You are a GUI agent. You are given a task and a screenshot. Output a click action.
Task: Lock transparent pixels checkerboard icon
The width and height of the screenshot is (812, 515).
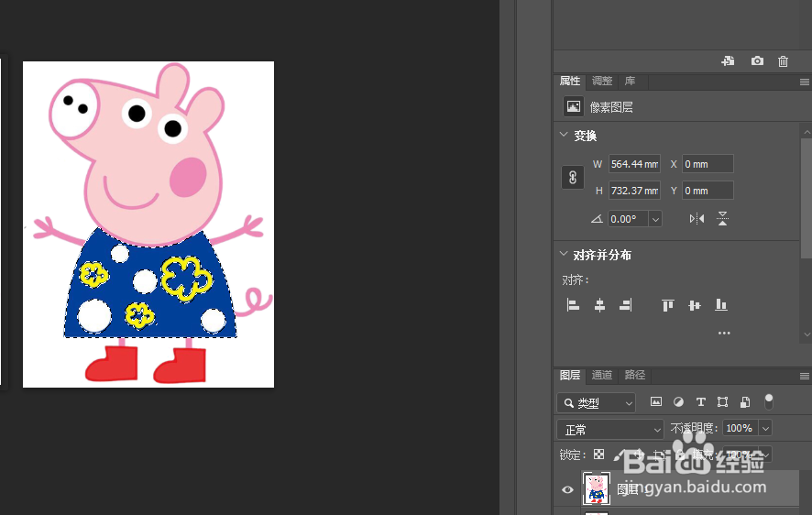(x=598, y=455)
